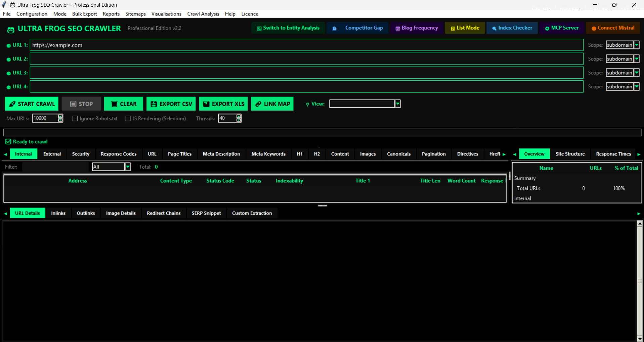Switch to the Canonicals tab
644x342 pixels.
tap(399, 154)
